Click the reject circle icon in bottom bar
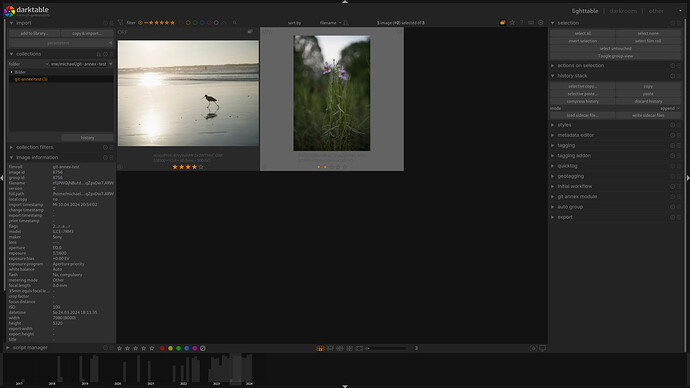 (x=203, y=348)
